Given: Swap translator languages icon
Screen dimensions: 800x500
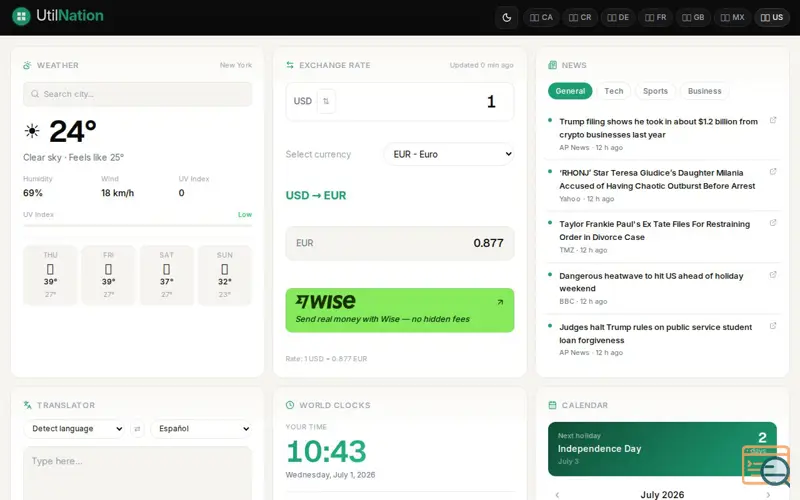Looking at the screenshot, I should pos(137,429).
